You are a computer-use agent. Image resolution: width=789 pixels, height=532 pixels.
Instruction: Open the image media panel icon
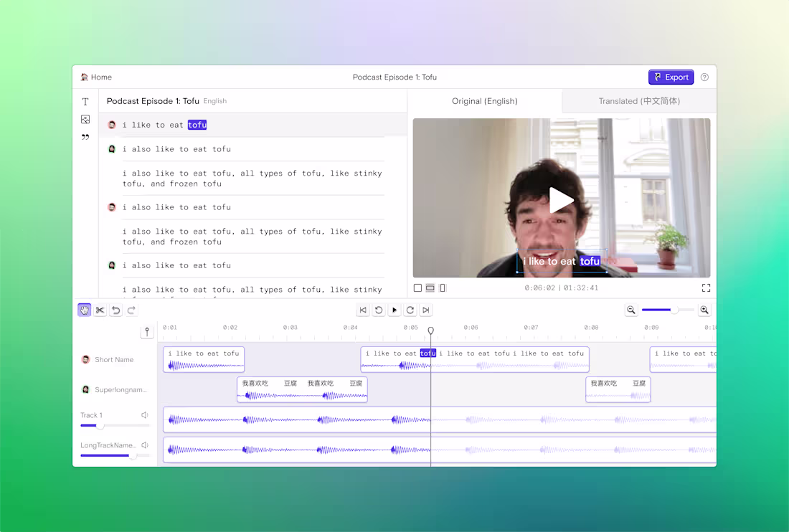pyautogui.click(x=85, y=119)
